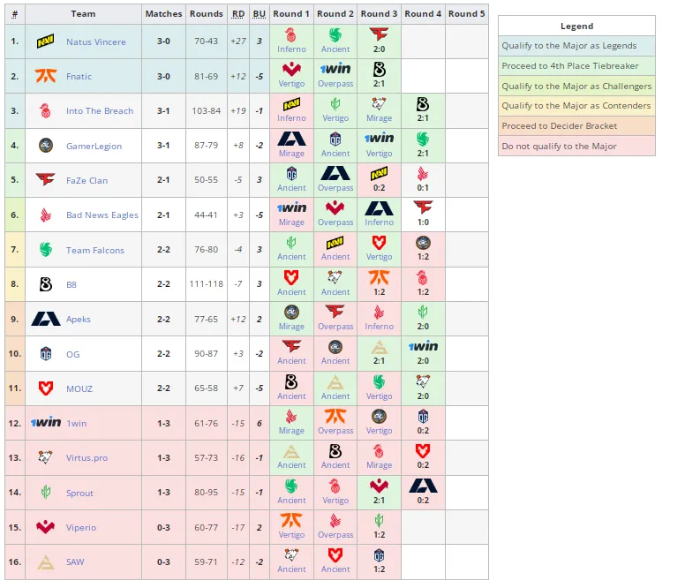Click Team Falcons logo in row 7

(x=46, y=250)
